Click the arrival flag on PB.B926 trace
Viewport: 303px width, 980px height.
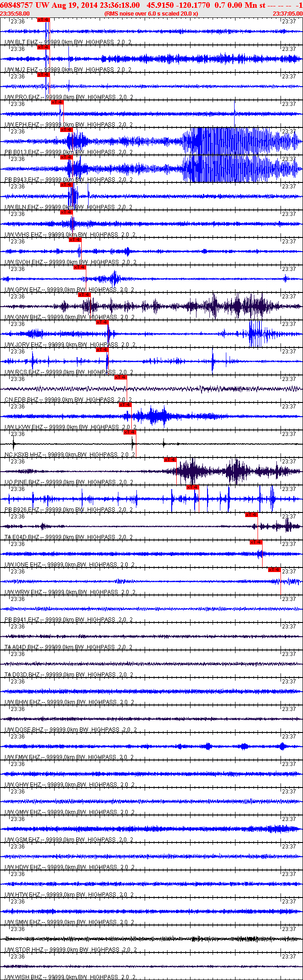tap(193, 487)
